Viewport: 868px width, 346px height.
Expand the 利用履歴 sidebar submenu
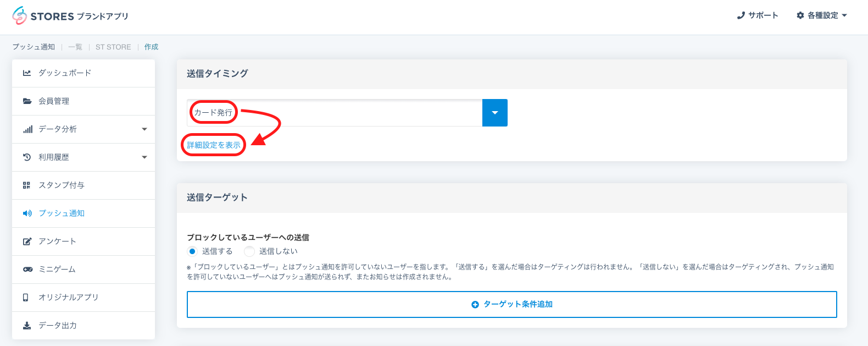coord(144,157)
